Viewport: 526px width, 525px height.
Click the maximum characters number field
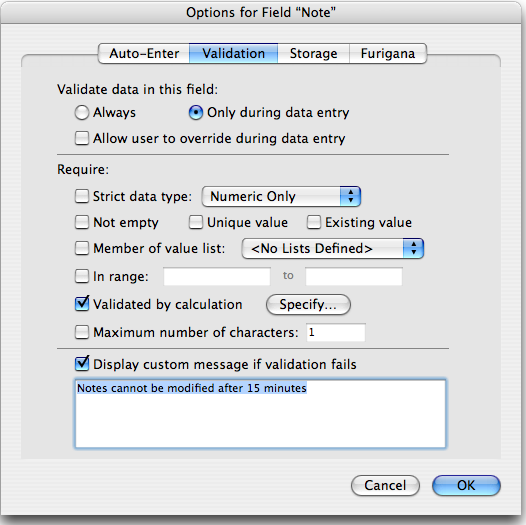(x=336, y=332)
